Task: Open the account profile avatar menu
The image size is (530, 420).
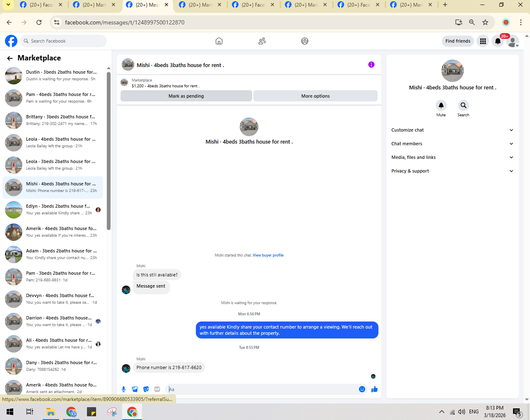Action: 513,41
